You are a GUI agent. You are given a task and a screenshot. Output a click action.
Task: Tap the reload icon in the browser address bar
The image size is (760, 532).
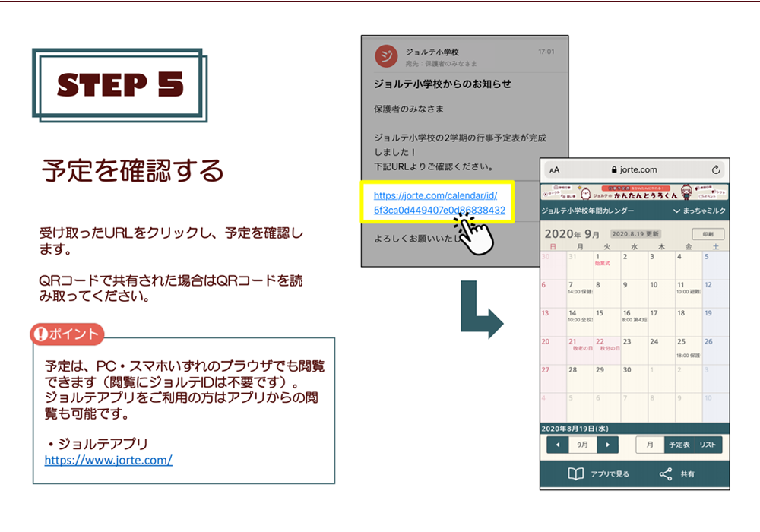[715, 169]
